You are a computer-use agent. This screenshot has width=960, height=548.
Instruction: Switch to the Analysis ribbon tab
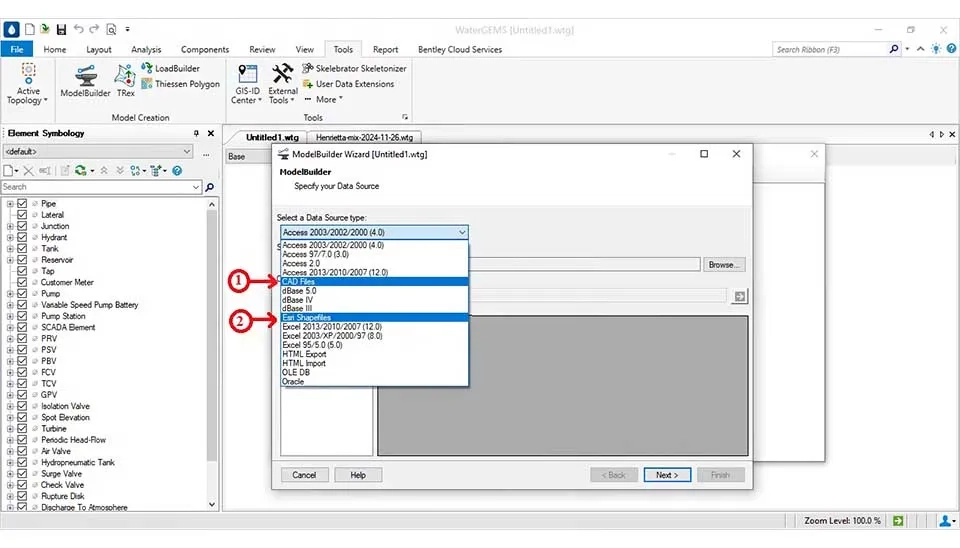pos(146,50)
